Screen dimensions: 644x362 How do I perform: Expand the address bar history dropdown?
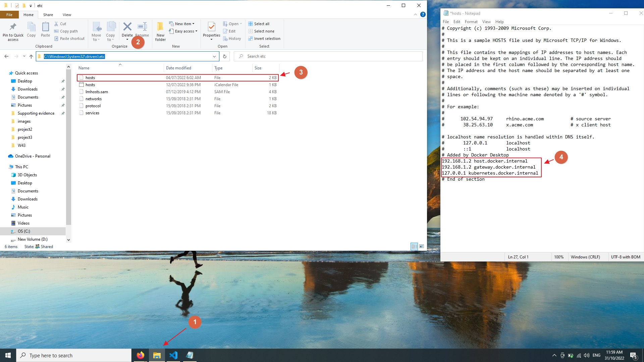[x=214, y=56]
